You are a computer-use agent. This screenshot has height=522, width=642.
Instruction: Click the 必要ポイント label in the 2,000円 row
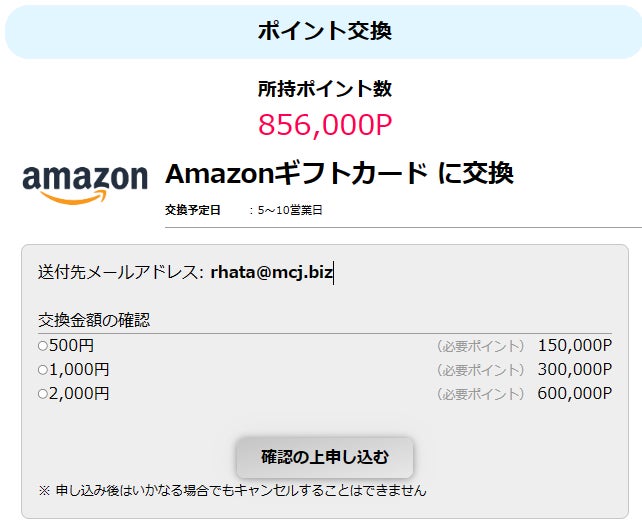(x=480, y=394)
